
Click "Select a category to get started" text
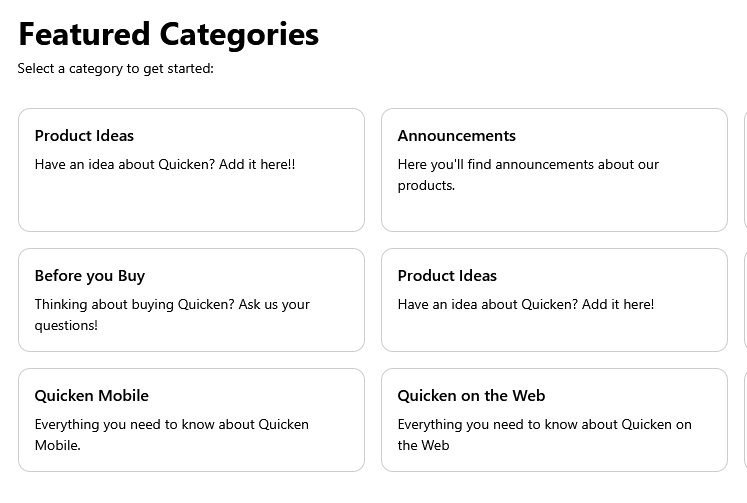point(116,69)
